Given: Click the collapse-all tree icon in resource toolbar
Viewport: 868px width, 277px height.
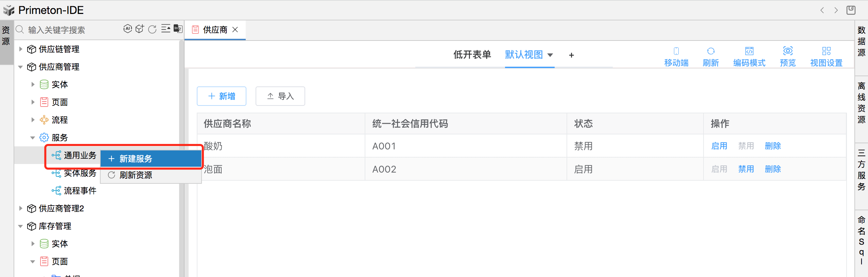Looking at the screenshot, I should point(166,29).
